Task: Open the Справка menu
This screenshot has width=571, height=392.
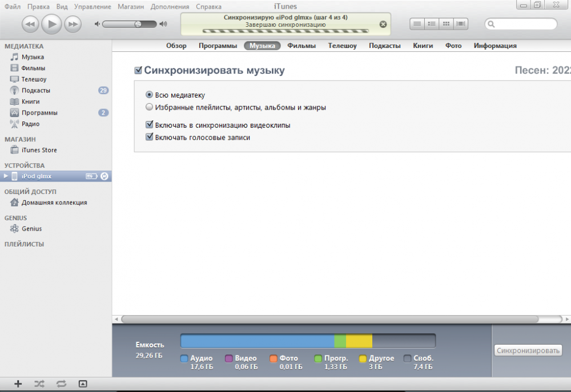Action: (x=208, y=6)
